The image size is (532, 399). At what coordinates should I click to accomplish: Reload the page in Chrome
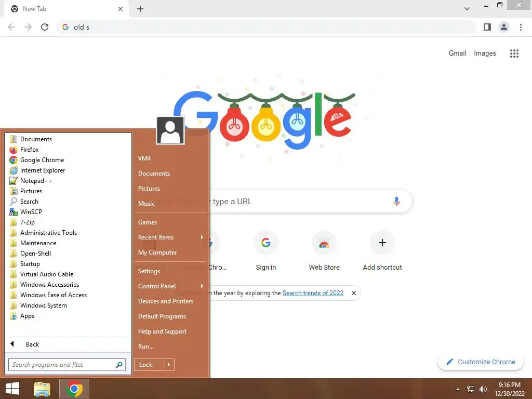tap(45, 27)
